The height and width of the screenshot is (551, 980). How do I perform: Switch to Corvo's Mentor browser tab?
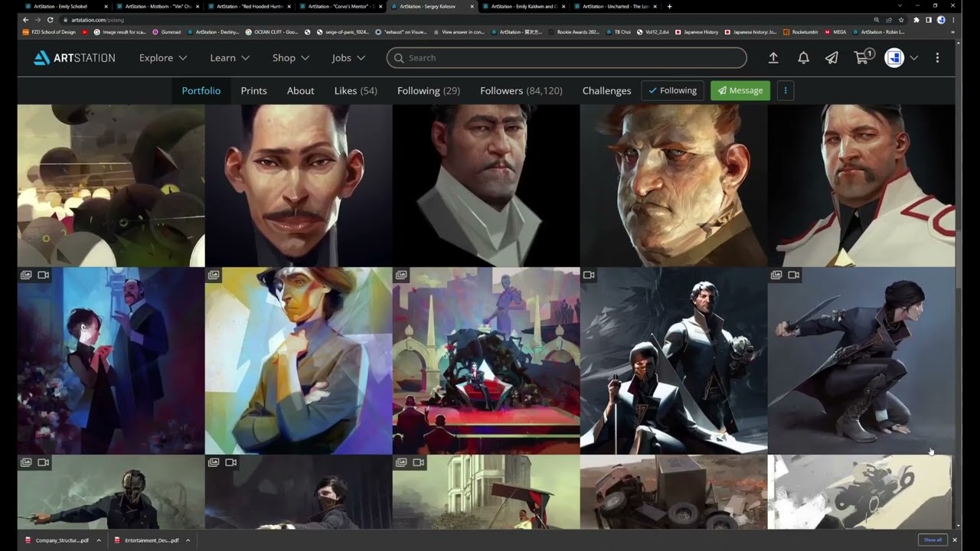tap(341, 6)
